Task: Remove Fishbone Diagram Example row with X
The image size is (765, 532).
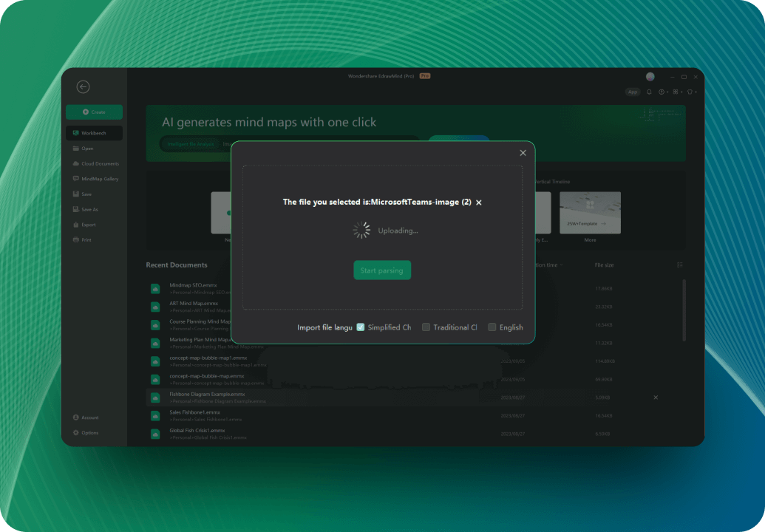Action: (x=656, y=398)
